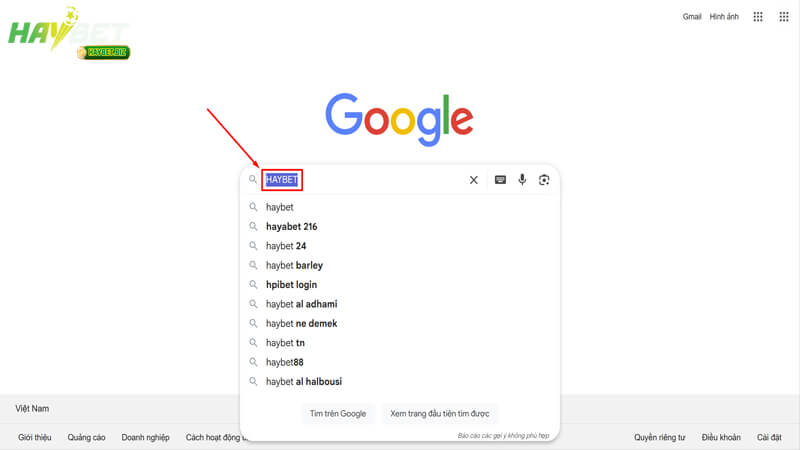Click the highlighted HAYBET search field
Viewport: 800px width, 450px height.
(282, 180)
